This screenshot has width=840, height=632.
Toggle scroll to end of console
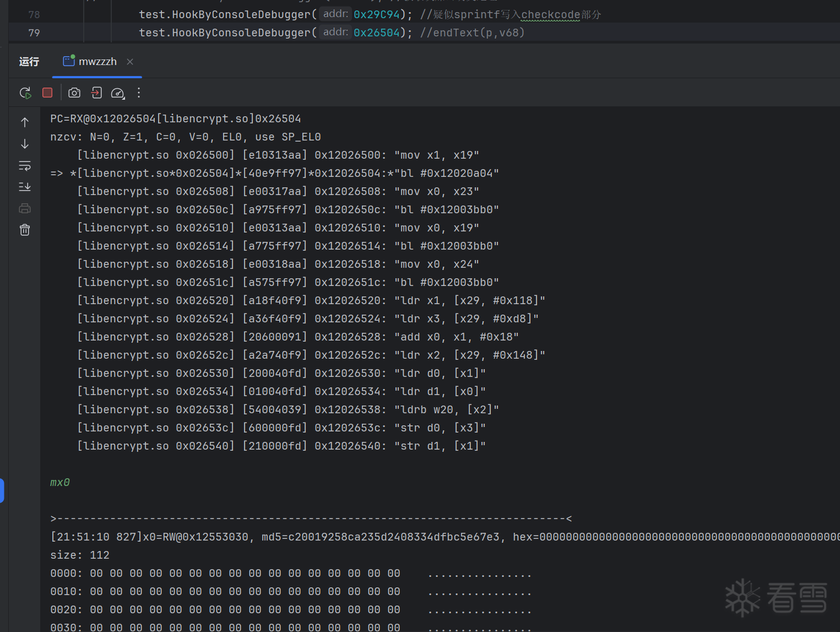pos(25,187)
